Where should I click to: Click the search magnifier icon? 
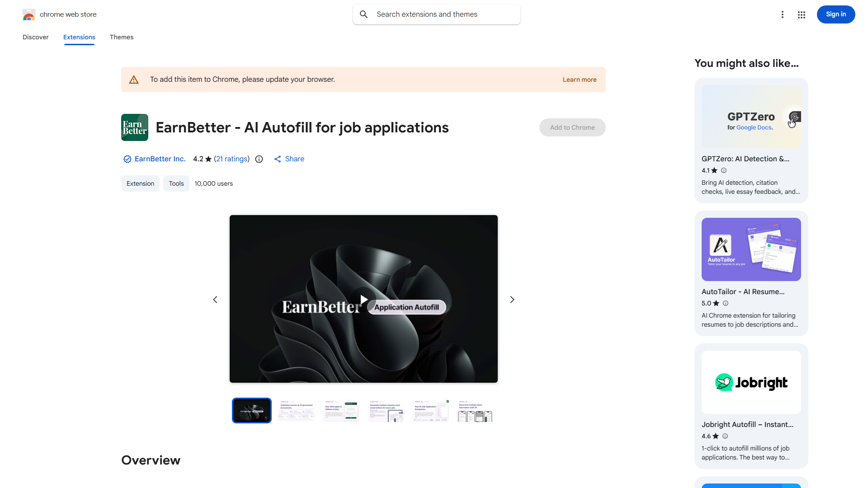364,14
